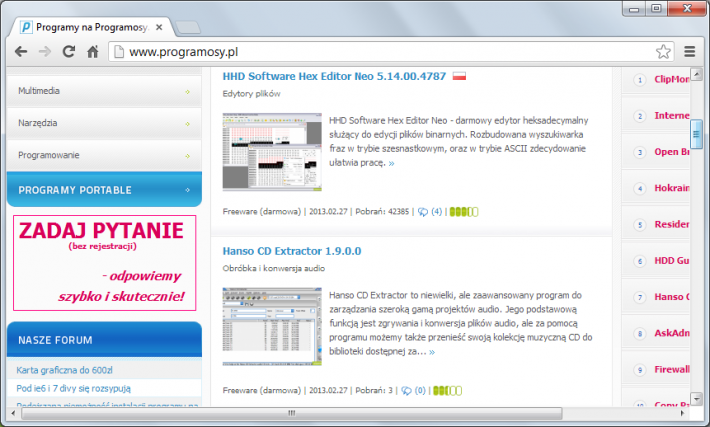Open the Chrome hamburger menu

[x=689, y=52]
